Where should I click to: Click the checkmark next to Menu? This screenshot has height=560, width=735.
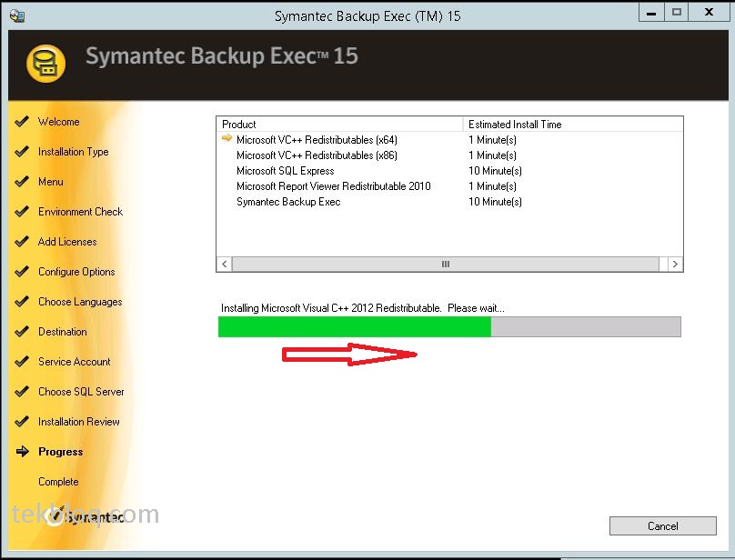click(22, 181)
